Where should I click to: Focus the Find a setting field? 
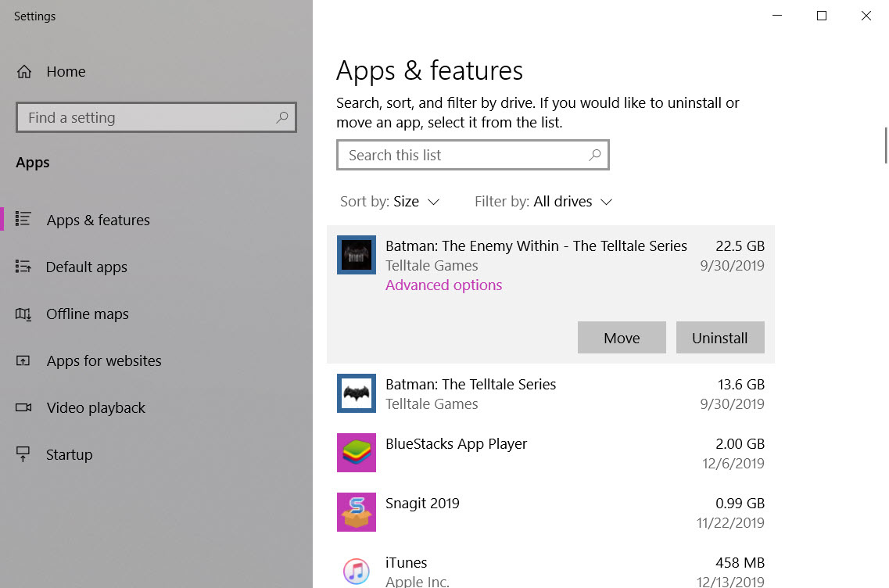(x=156, y=117)
